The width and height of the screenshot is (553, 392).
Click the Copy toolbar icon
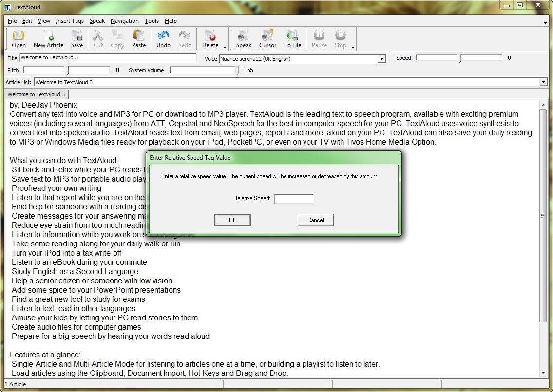pyautogui.click(x=117, y=39)
